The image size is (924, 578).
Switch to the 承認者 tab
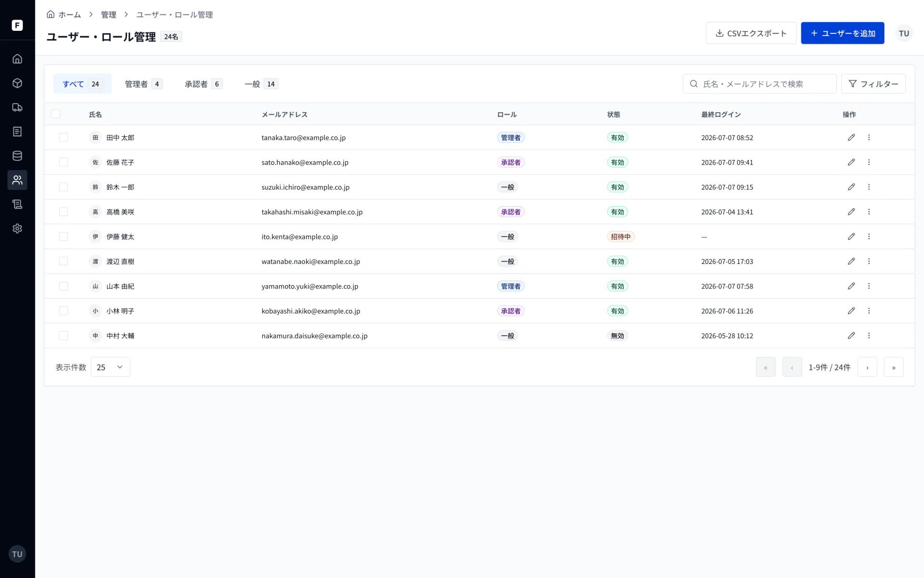(x=203, y=84)
